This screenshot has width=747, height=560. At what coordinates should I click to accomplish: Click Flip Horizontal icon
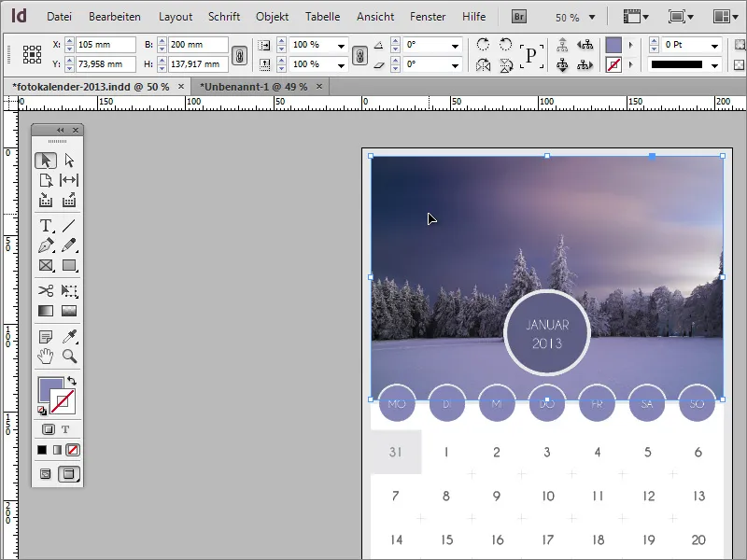(483, 64)
